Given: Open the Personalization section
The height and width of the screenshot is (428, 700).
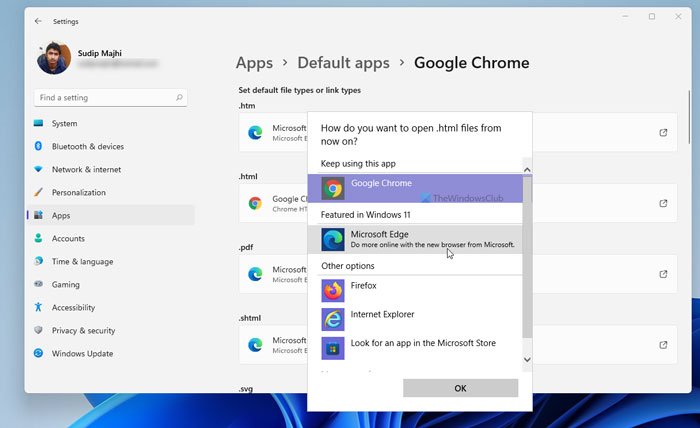Looking at the screenshot, I should (x=78, y=192).
